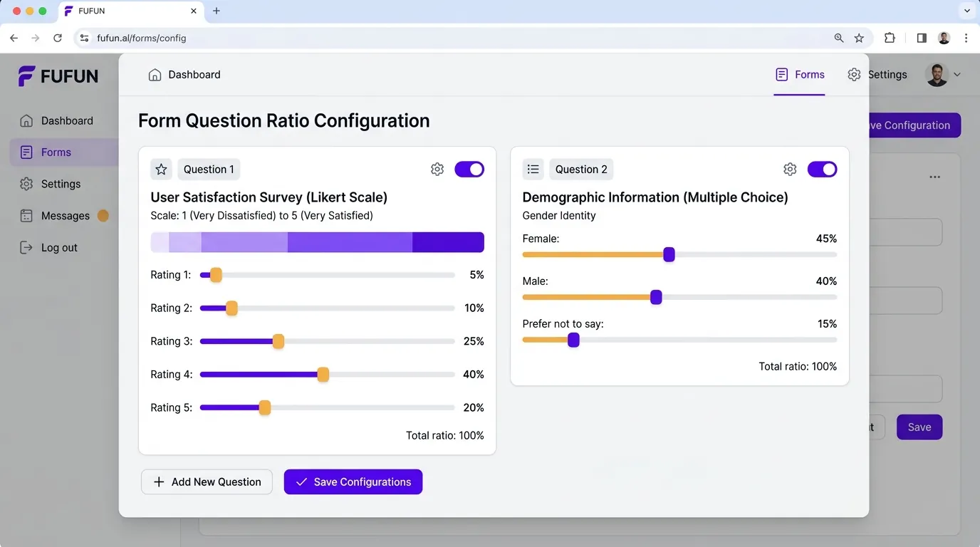The image size is (980, 547).
Task: Disable the Question 1 toggle switch
Action: click(x=469, y=169)
